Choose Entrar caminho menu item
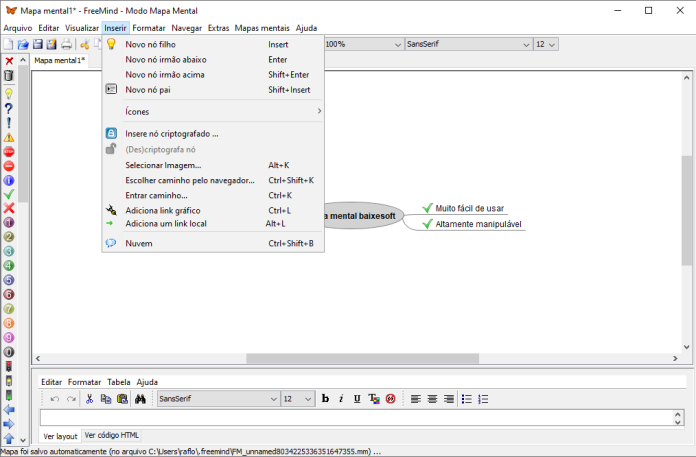This screenshot has height=457, width=696. [213, 195]
